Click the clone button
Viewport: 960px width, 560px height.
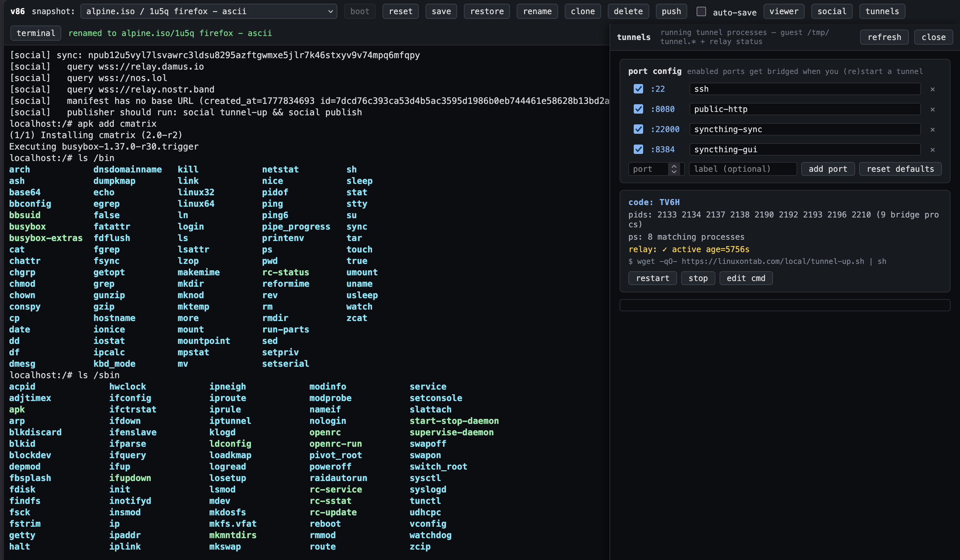[583, 11]
